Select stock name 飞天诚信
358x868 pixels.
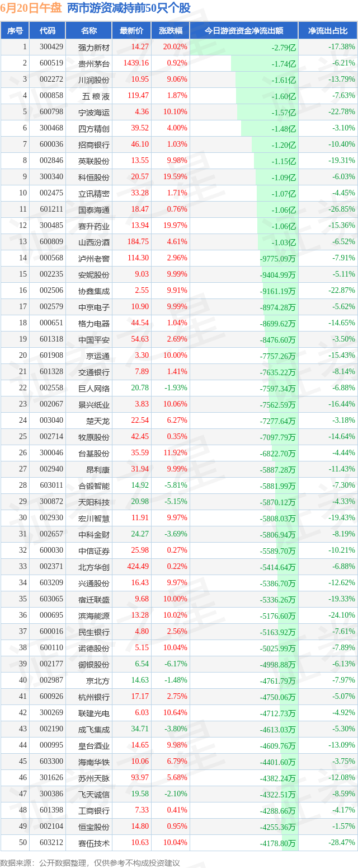click(94, 794)
